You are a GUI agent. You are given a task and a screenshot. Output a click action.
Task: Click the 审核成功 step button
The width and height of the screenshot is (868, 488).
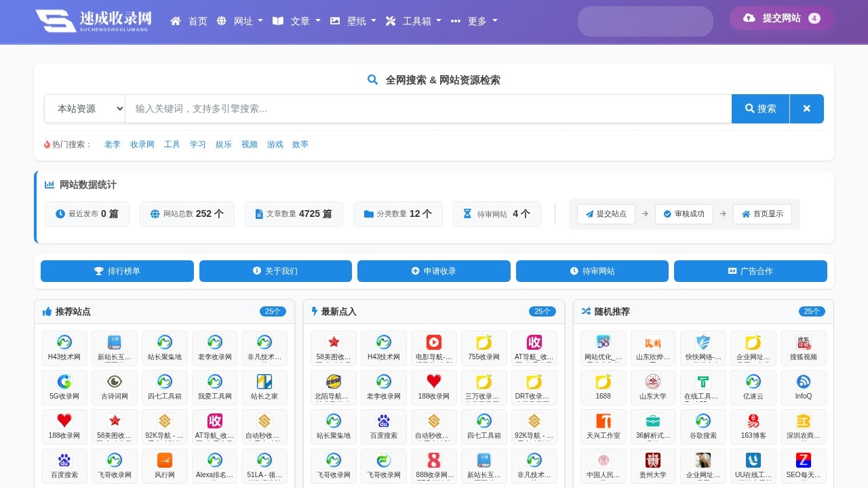pyautogui.click(x=684, y=214)
